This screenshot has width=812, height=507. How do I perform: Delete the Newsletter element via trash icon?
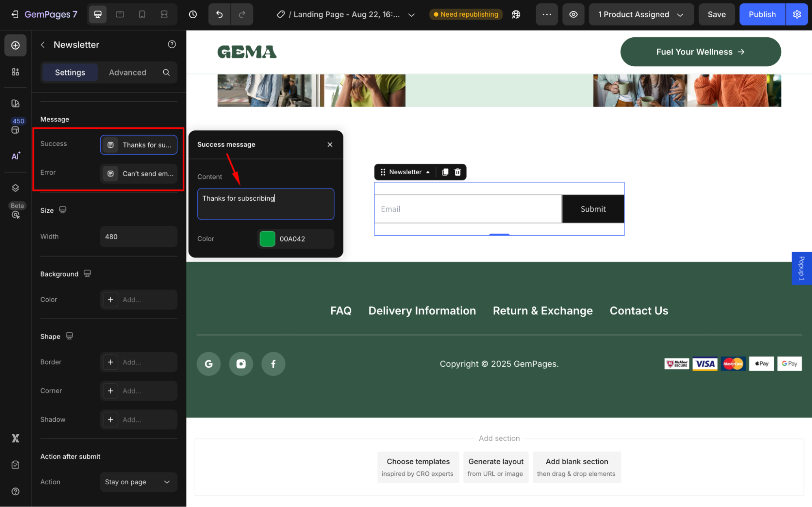[458, 172]
